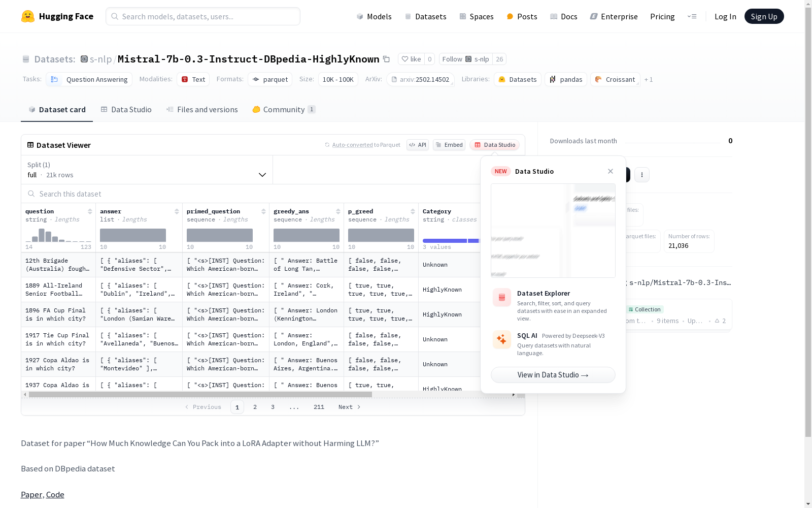Sort by the answer column
The width and height of the screenshot is (812, 508).
177,211
